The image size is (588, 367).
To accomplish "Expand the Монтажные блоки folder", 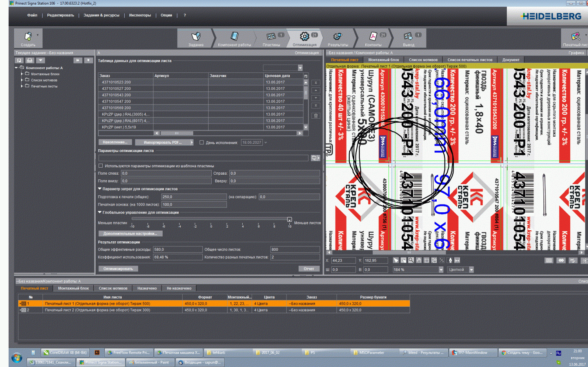I will pos(22,74).
